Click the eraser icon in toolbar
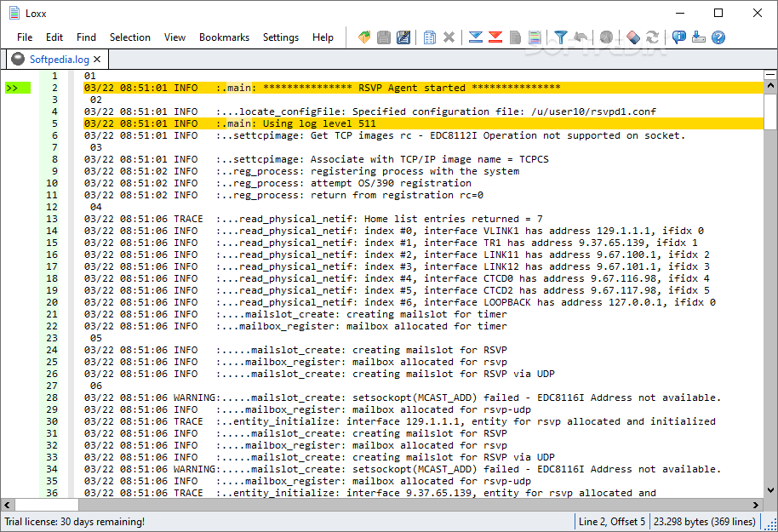778x532 pixels. pyautogui.click(x=633, y=37)
